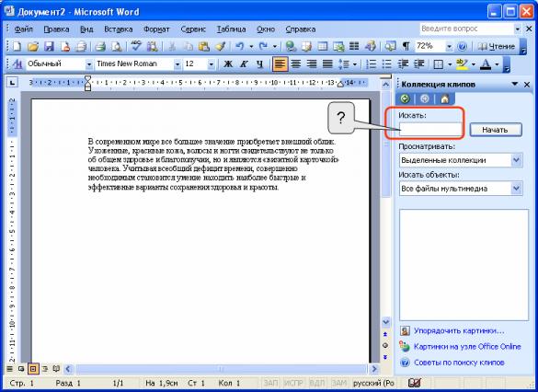Open the Файл menu
The height and width of the screenshot is (392, 538).
pos(23,29)
